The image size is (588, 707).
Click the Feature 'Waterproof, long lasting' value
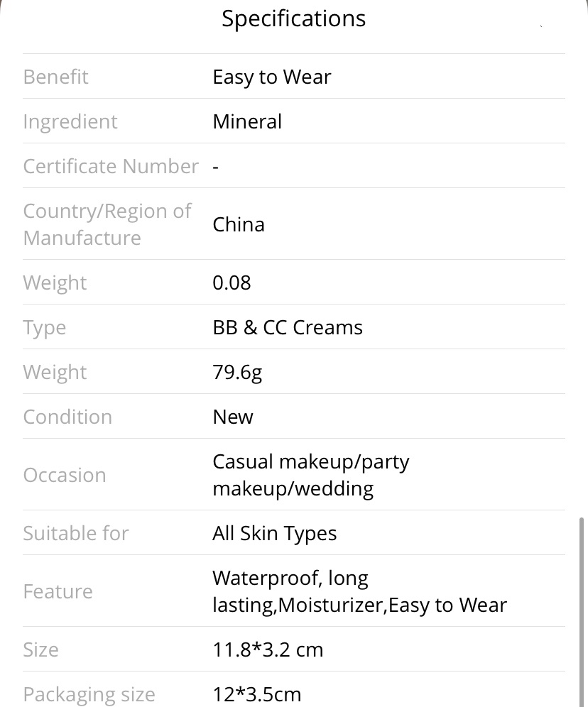(359, 591)
